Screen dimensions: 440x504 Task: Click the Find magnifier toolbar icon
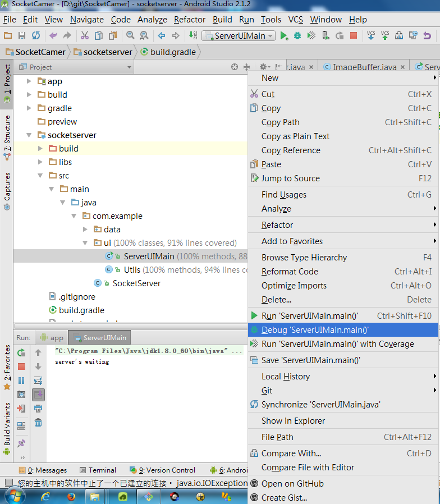130,35
